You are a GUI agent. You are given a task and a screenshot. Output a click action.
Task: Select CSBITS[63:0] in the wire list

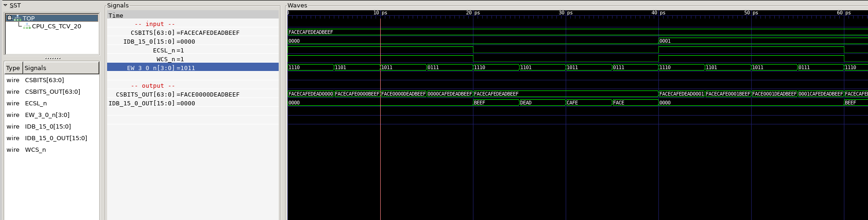(45, 80)
